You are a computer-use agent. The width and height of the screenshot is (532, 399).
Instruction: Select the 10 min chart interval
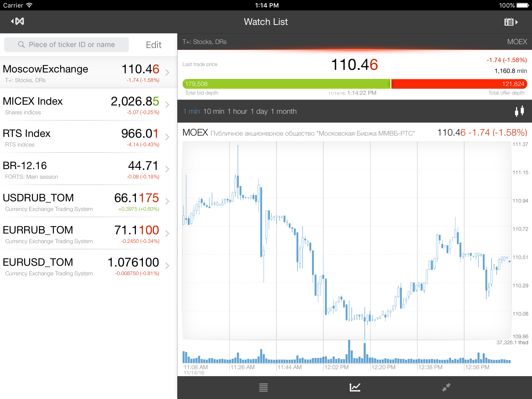coord(214,111)
